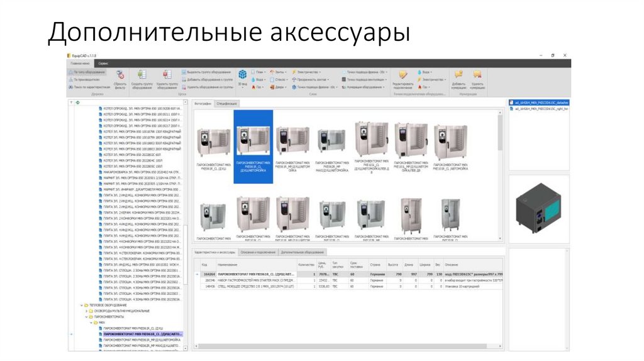644x361 pixels.
Task: Click the Добавить нумерацию icon
Action: [458, 74]
